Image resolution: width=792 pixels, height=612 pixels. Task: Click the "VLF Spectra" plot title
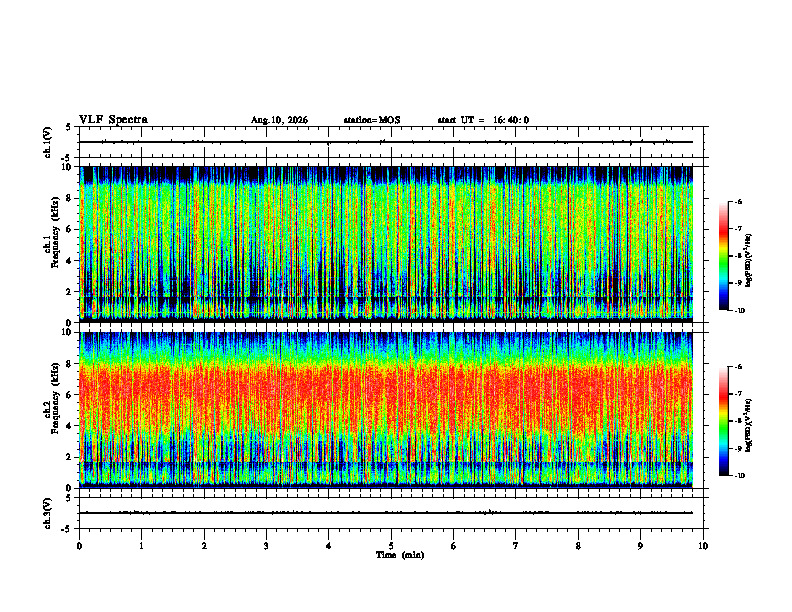(113, 120)
